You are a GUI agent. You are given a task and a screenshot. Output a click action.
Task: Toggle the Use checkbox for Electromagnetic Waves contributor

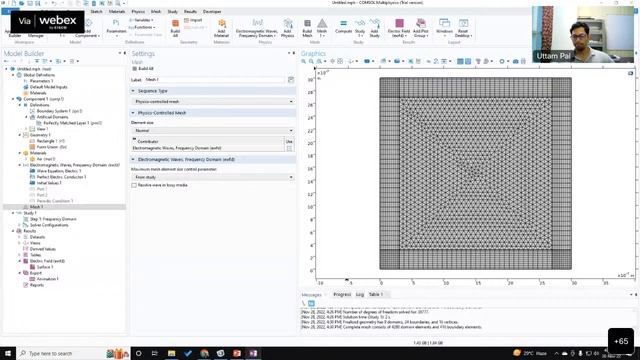tap(289, 149)
